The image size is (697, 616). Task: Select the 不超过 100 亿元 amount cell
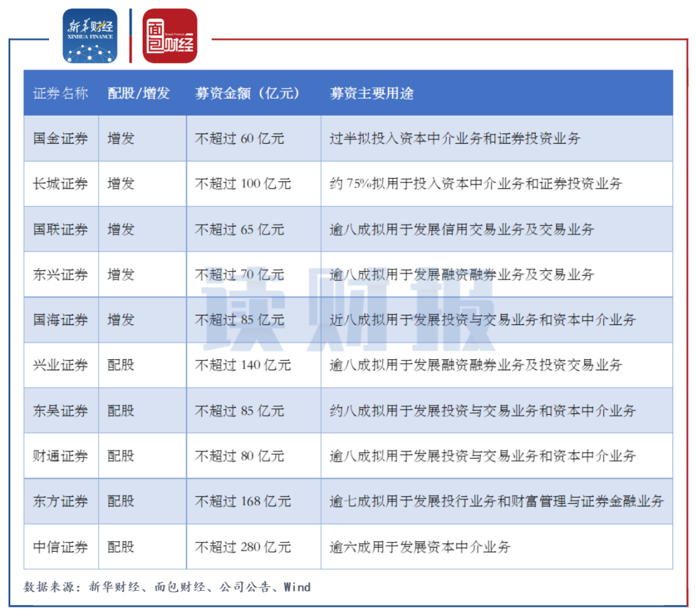[243, 184]
